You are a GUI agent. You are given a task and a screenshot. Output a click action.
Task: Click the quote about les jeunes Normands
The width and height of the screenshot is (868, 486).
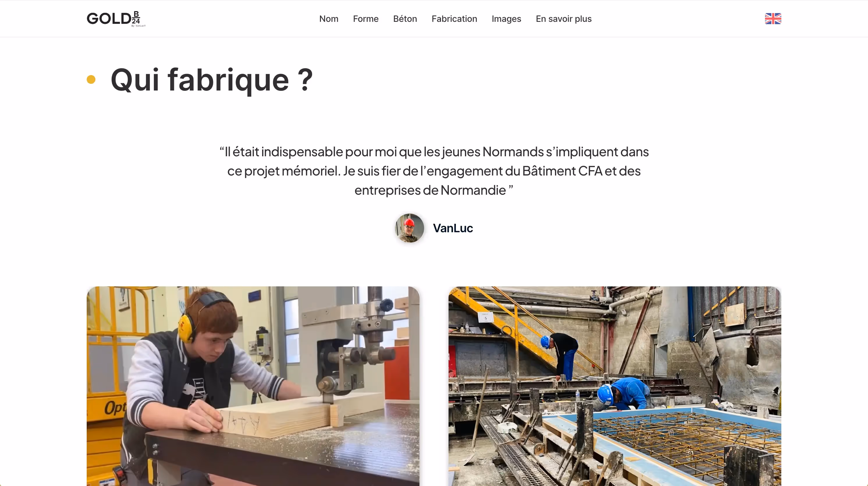coord(434,171)
